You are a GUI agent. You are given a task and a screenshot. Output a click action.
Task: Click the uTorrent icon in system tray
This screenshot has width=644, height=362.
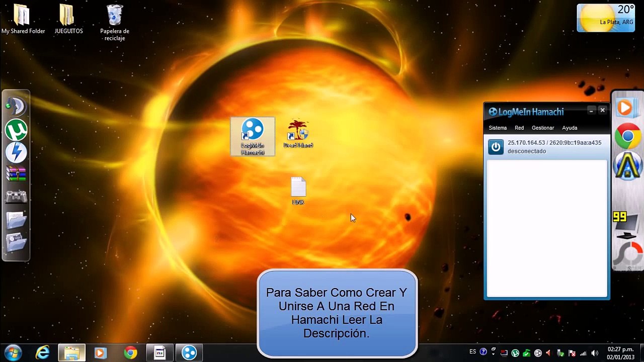click(515, 353)
